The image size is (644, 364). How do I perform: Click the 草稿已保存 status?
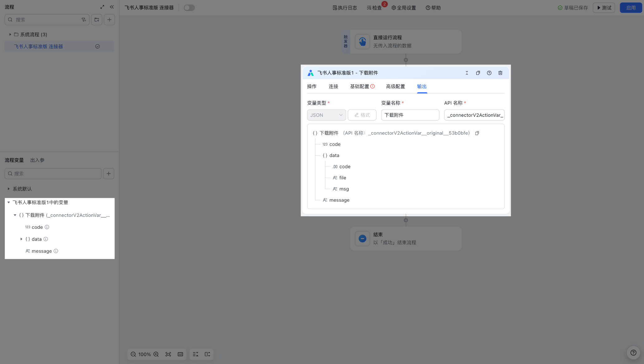[573, 8]
